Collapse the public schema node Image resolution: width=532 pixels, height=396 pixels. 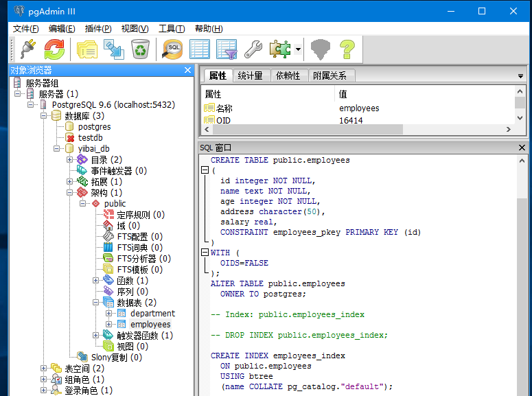coord(83,204)
